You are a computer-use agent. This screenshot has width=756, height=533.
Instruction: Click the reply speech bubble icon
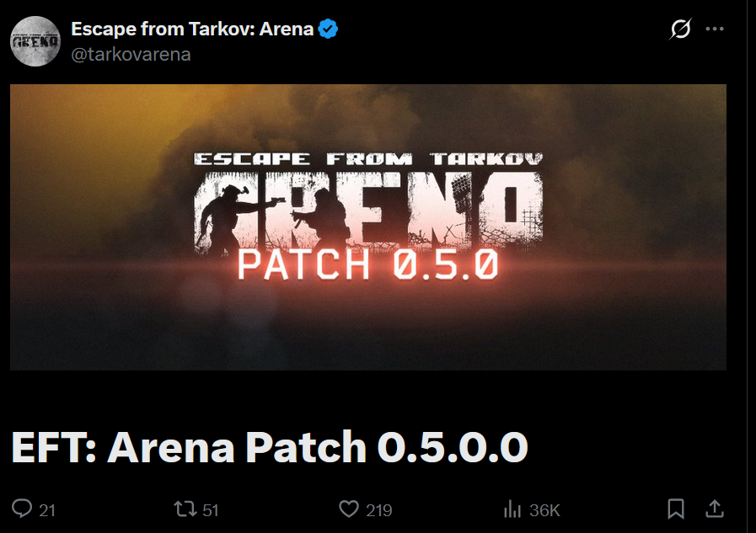point(22,509)
